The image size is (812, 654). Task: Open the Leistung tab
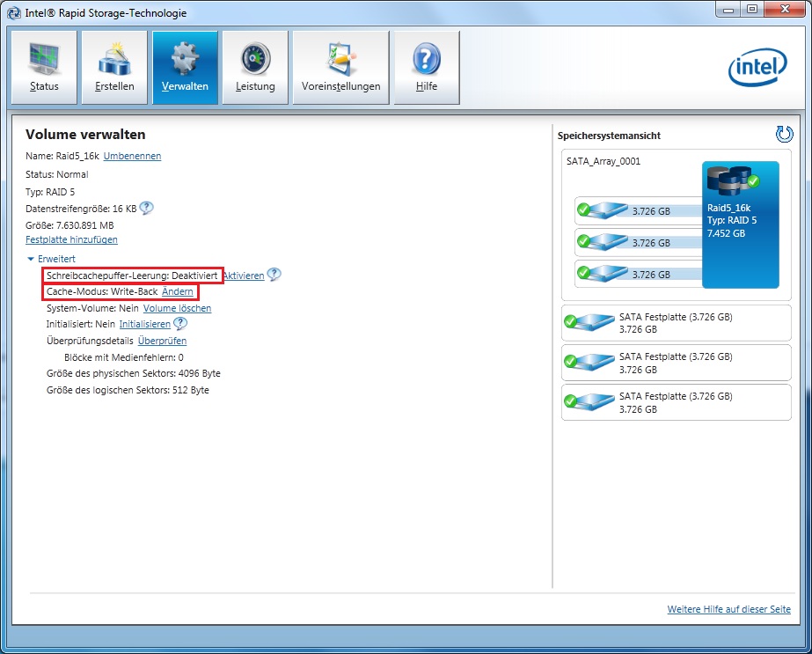[x=255, y=68]
